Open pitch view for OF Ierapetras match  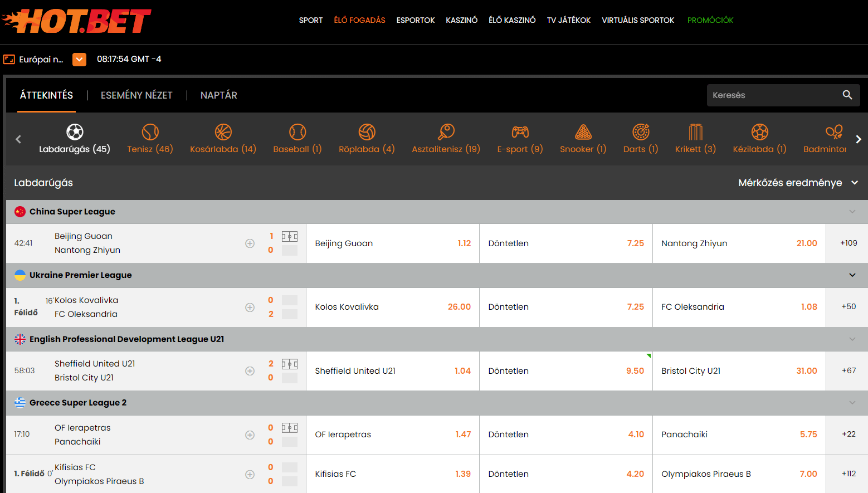click(290, 428)
